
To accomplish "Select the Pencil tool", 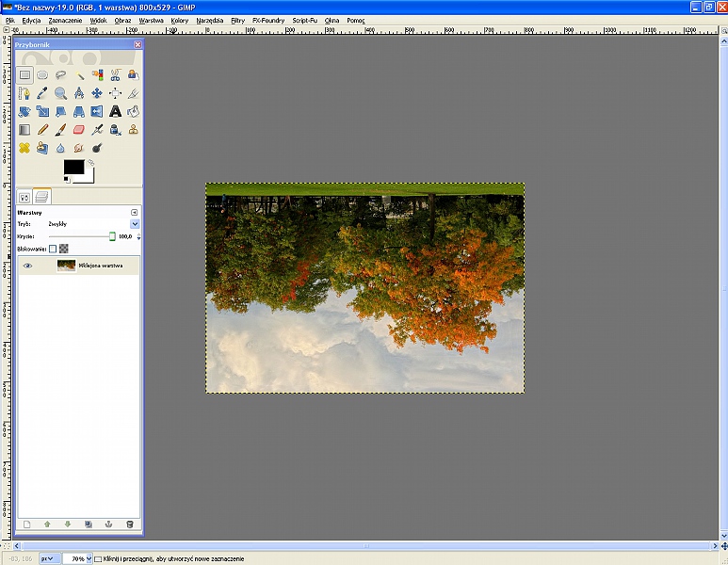I will click(42, 129).
